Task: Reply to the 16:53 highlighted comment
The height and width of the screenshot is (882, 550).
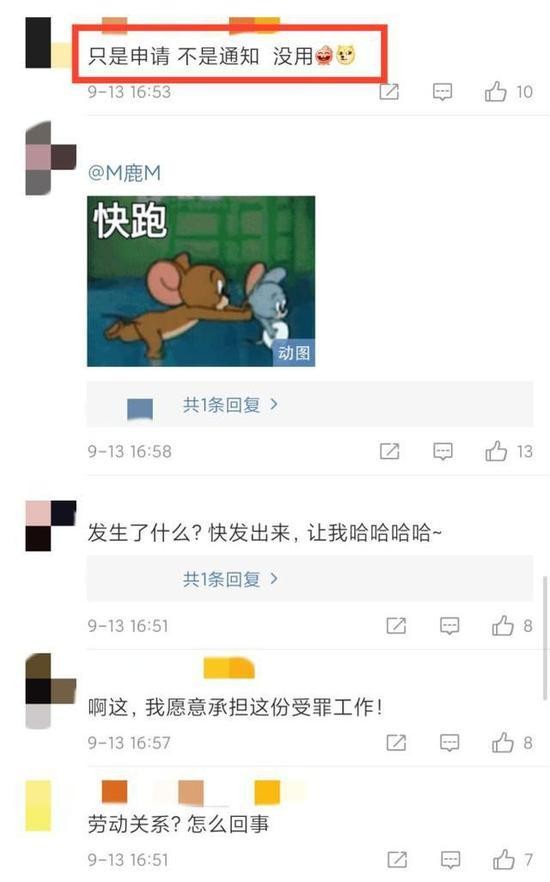Action: [443, 92]
